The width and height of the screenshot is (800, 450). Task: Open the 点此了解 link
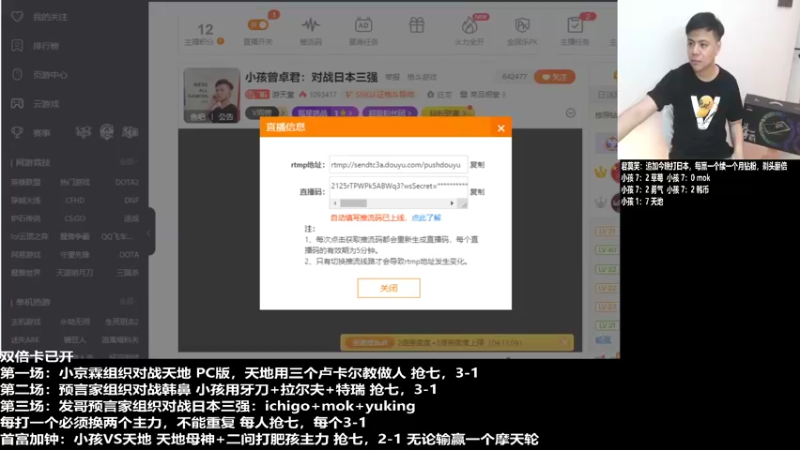click(x=426, y=218)
